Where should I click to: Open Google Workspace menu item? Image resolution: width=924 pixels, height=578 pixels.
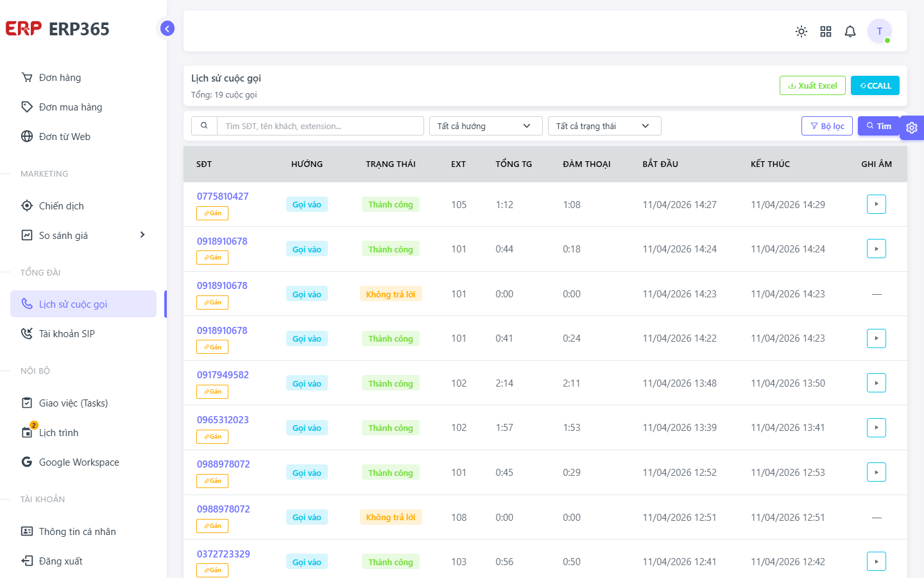83,462
